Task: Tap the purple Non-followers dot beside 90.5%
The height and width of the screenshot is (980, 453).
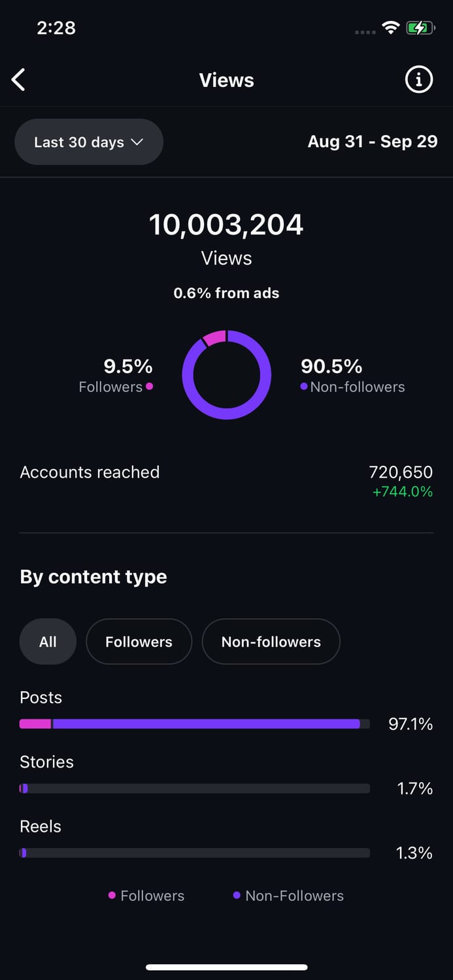Action: coord(304,387)
